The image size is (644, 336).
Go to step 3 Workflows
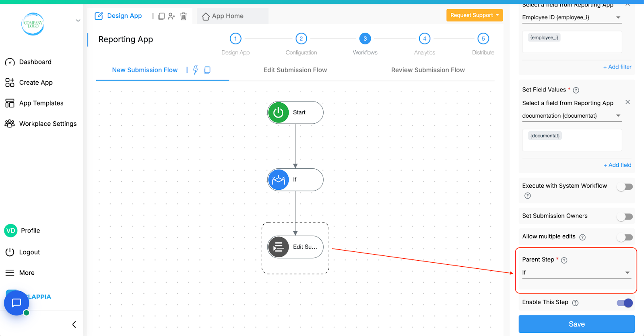click(365, 39)
